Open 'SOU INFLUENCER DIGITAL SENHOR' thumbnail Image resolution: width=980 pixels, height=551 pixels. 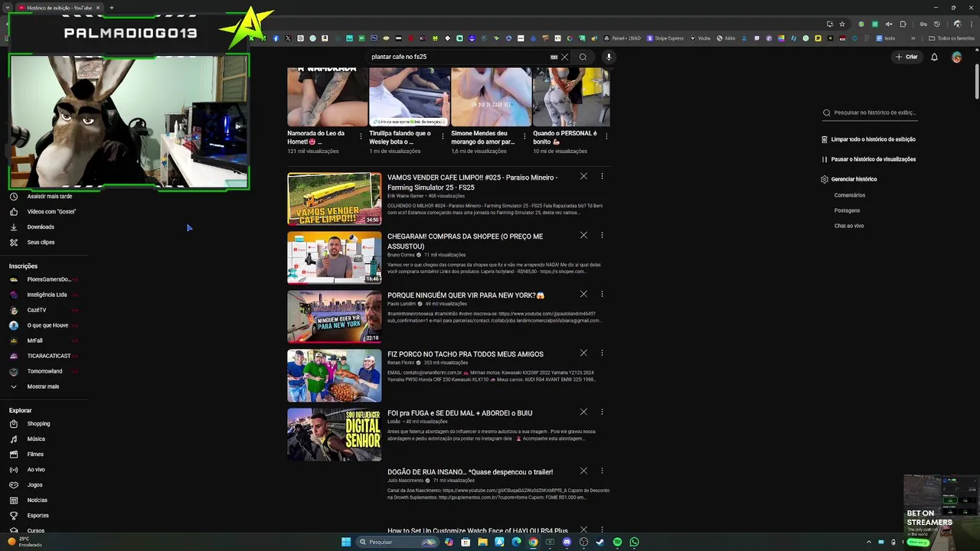(x=334, y=434)
